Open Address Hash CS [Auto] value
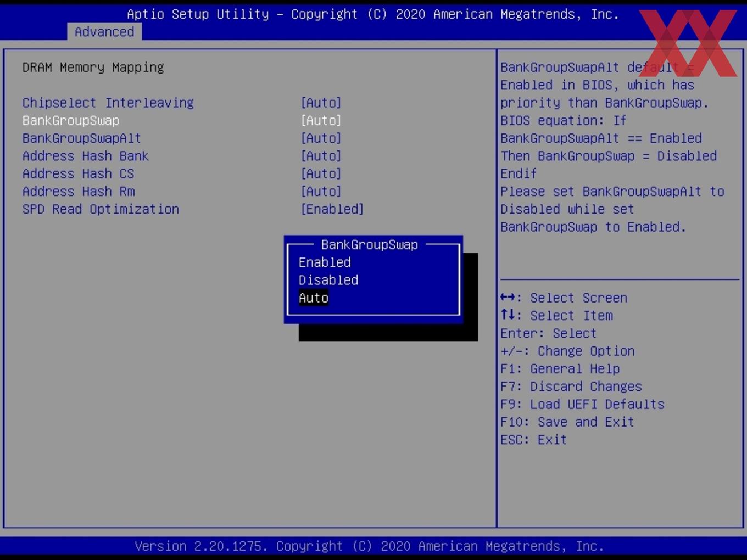 coord(321,173)
